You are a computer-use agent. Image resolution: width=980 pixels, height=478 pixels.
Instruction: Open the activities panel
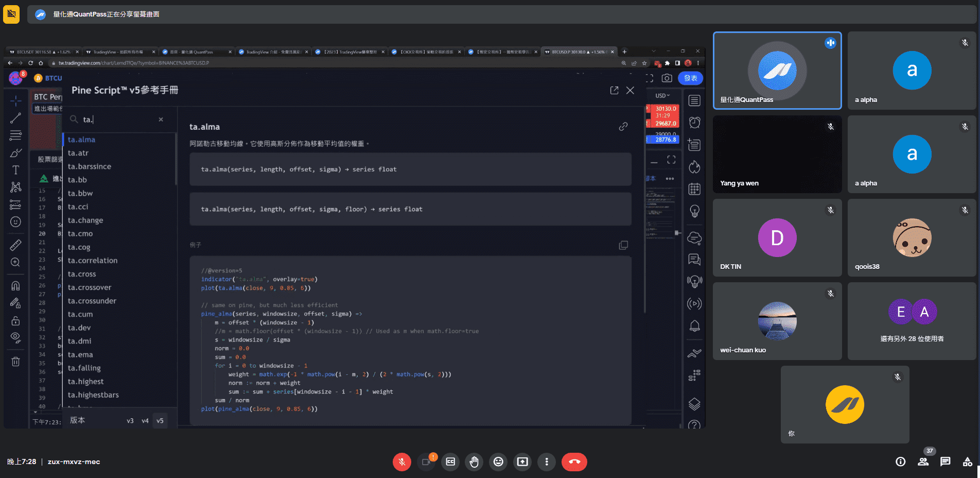968,462
